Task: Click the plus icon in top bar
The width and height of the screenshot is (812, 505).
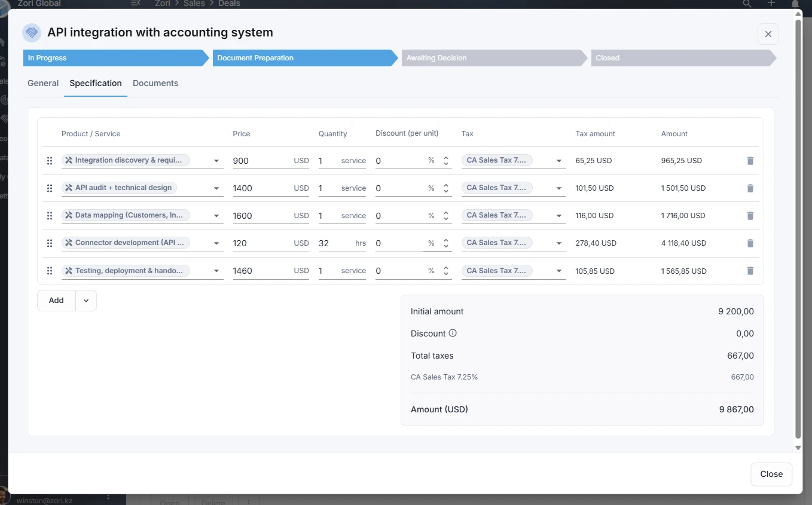Action: tap(771, 4)
